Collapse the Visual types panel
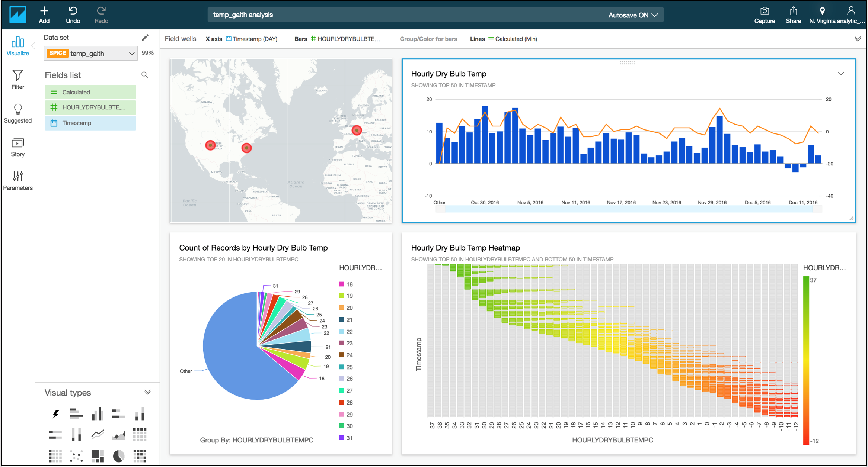Image resolution: width=868 pixels, height=467 pixels. (147, 392)
